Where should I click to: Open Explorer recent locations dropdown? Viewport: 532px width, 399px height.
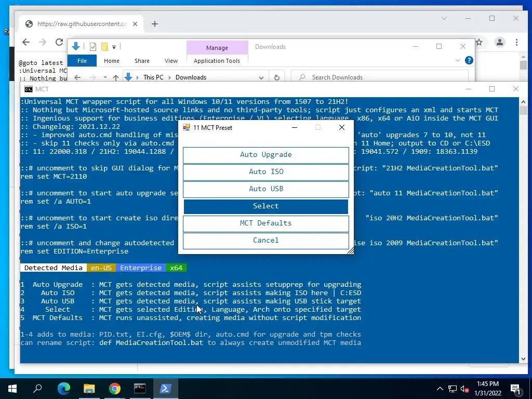coord(105,77)
